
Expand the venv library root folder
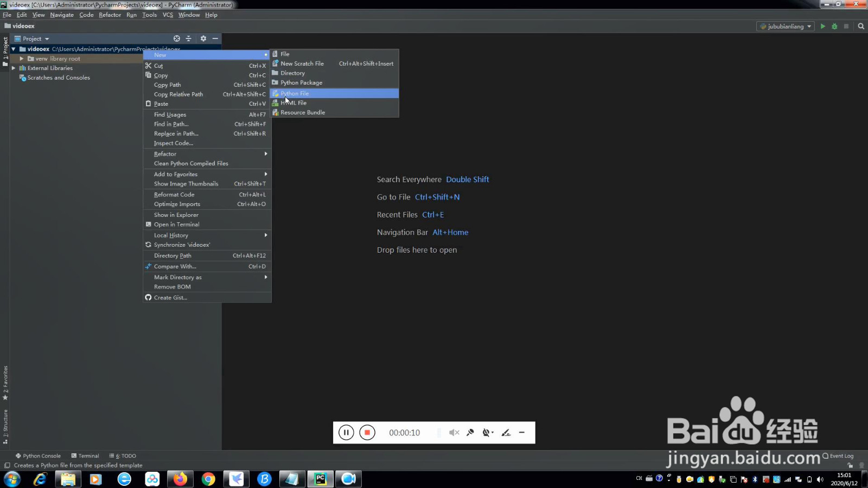tap(22, 59)
